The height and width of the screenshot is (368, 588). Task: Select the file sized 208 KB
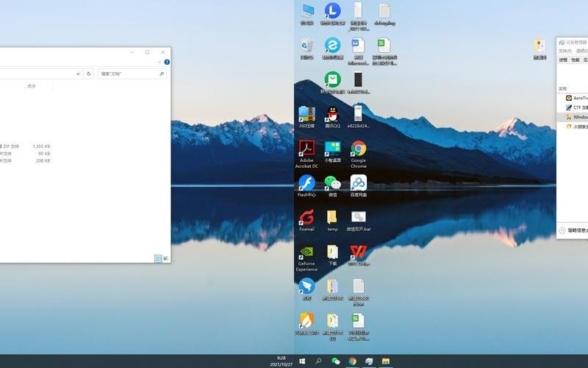coord(25,160)
